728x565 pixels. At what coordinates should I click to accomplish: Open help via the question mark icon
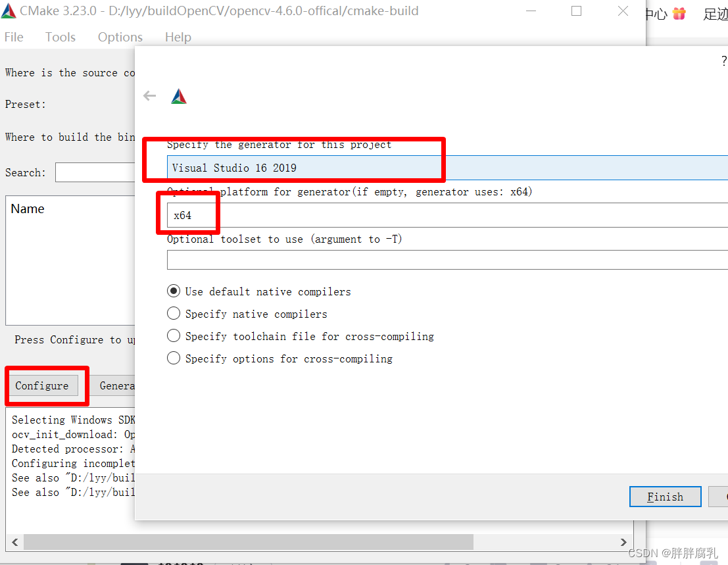click(x=723, y=61)
